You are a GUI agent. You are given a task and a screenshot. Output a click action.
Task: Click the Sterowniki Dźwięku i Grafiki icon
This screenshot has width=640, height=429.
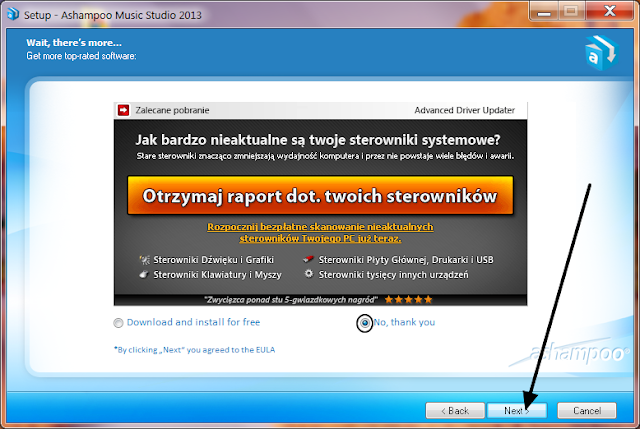point(145,259)
